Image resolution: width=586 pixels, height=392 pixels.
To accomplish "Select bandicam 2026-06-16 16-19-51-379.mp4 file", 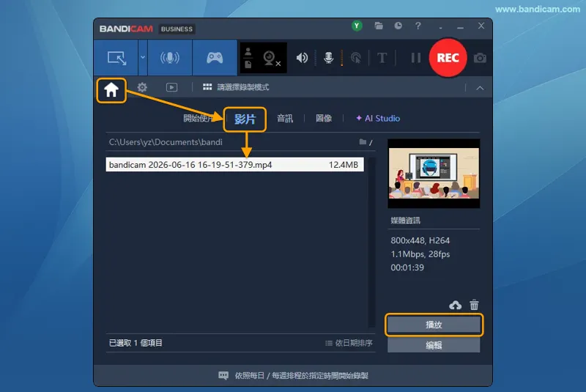I will (234, 165).
